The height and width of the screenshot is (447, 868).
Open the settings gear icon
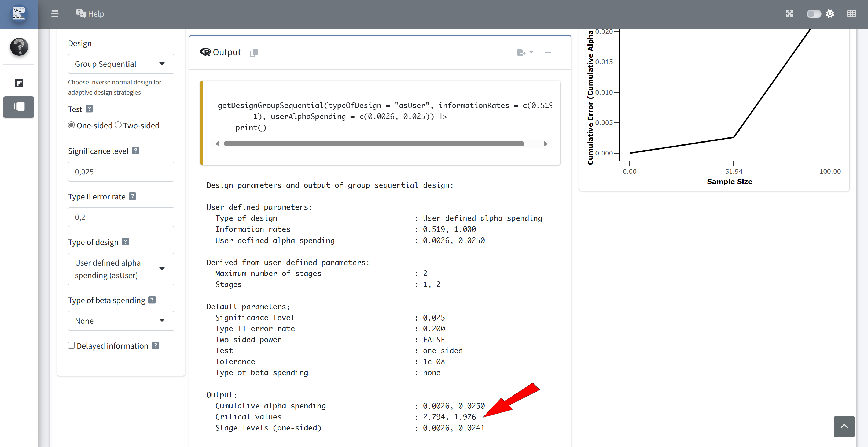coord(830,14)
